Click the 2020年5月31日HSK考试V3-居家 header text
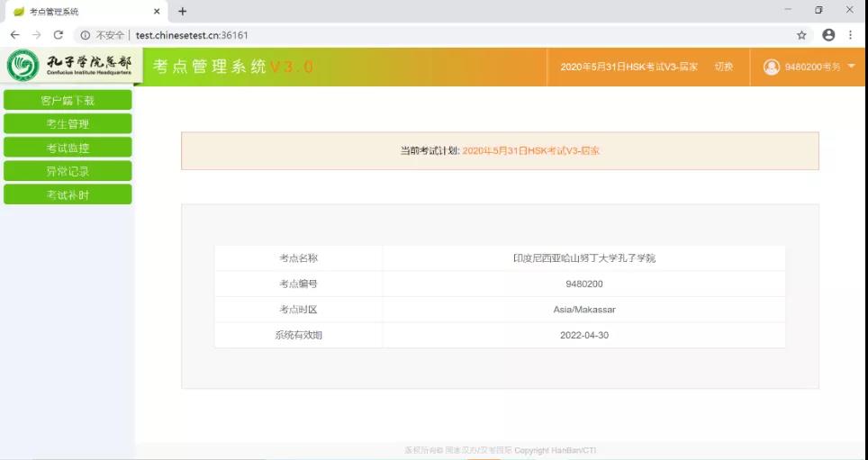The width and height of the screenshot is (868, 460). coord(628,67)
